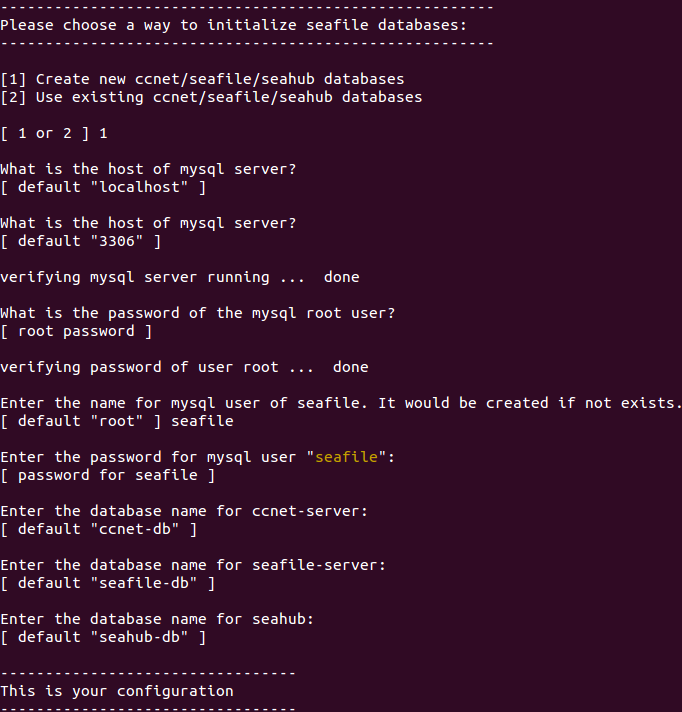Screen dimensions: 682x712
Task: Select the "Use existing ccnet/seafile/seahub databases" option
Action: pos(211,97)
